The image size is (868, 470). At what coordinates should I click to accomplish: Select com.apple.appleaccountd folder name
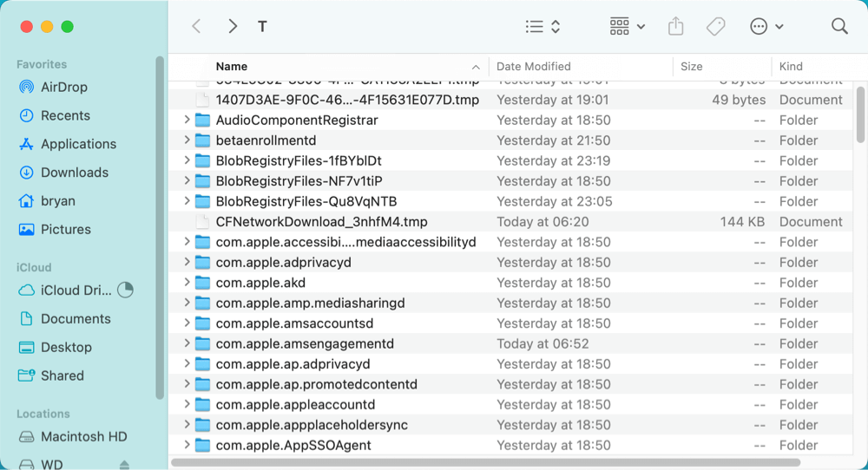[296, 405]
